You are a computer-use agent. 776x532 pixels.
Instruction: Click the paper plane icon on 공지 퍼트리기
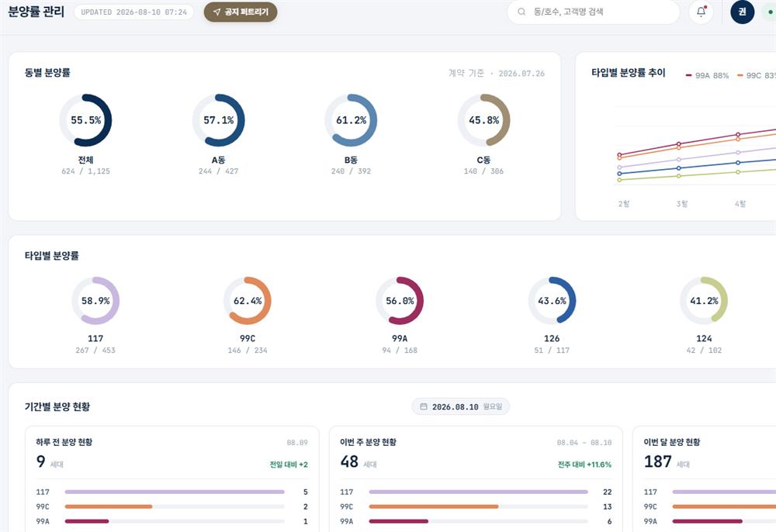217,12
